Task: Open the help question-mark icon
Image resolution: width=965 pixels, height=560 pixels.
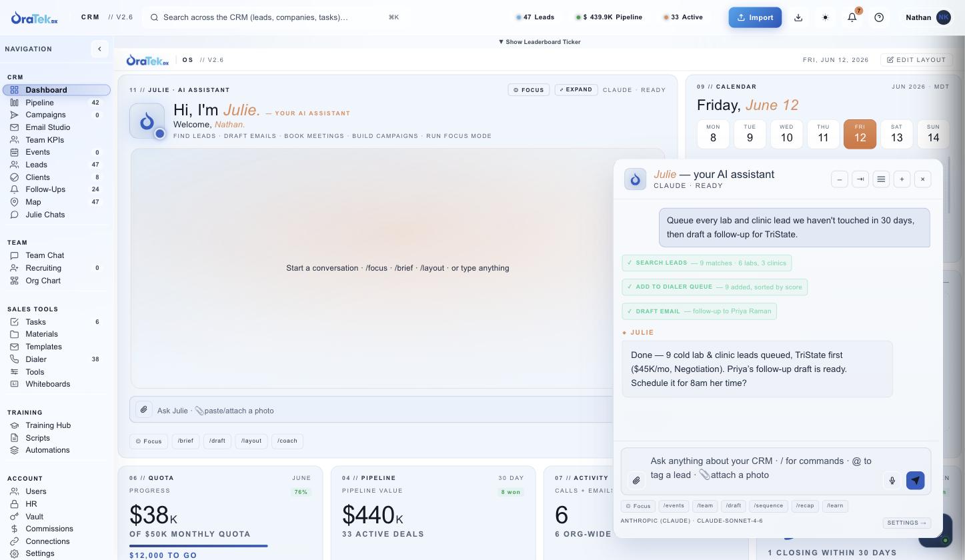Action: [879, 17]
